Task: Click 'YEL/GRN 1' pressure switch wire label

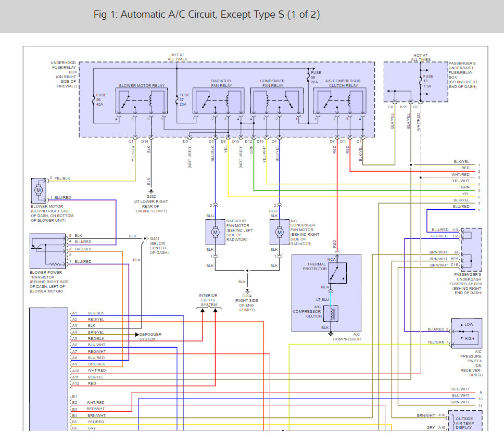Action: click(438, 342)
